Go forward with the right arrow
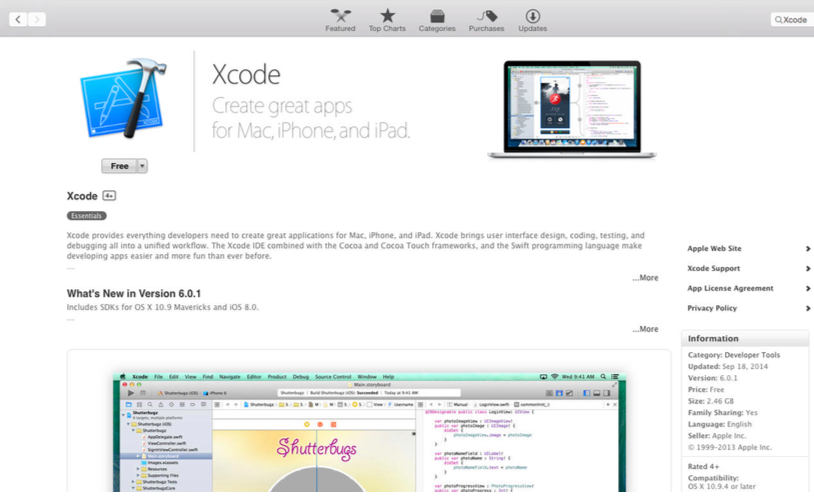The width and height of the screenshot is (814, 496). [37, 19]
